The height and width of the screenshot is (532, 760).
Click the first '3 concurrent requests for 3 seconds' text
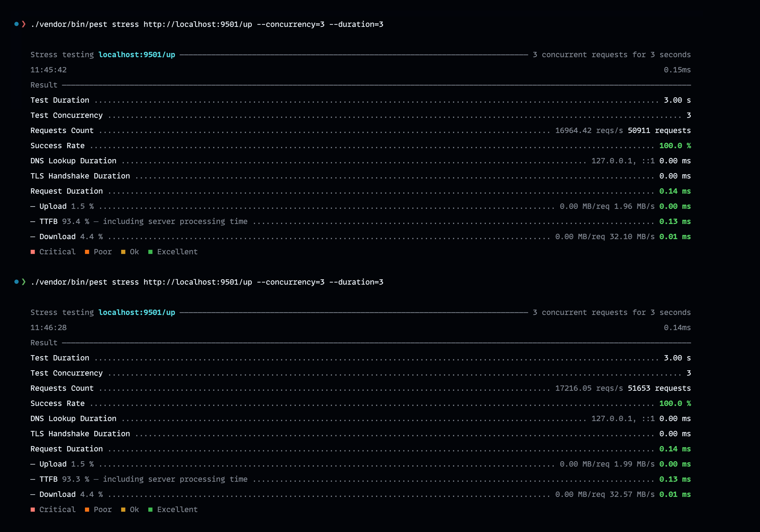click(x=612, y=55)
